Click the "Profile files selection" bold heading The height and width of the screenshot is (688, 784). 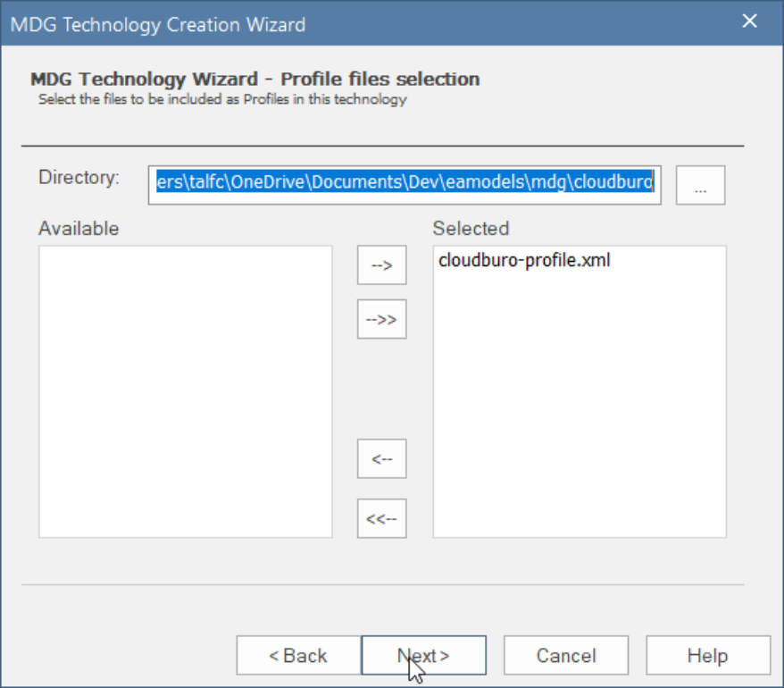click(x=255, y=79)
